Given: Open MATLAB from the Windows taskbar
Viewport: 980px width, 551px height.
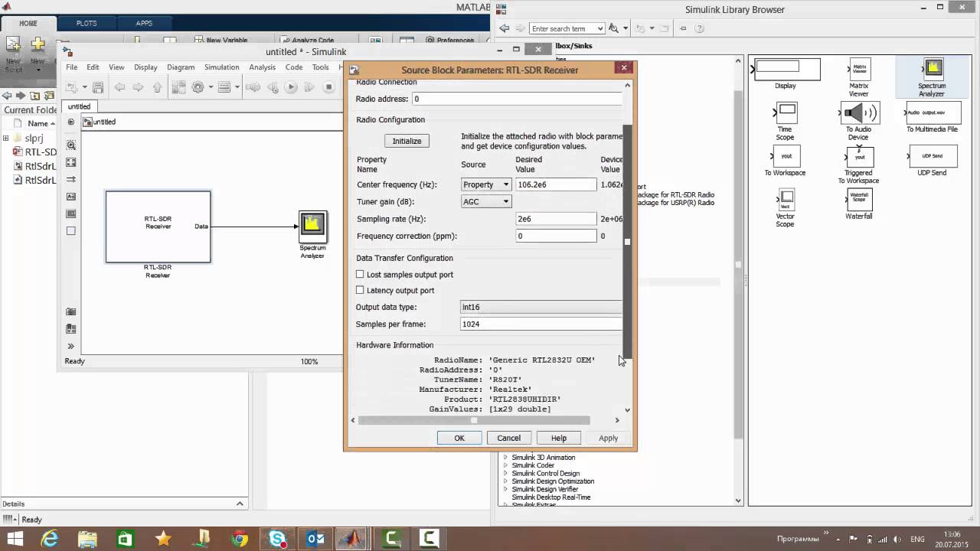Looking at the screenshot, I should [x=353, y=539].
